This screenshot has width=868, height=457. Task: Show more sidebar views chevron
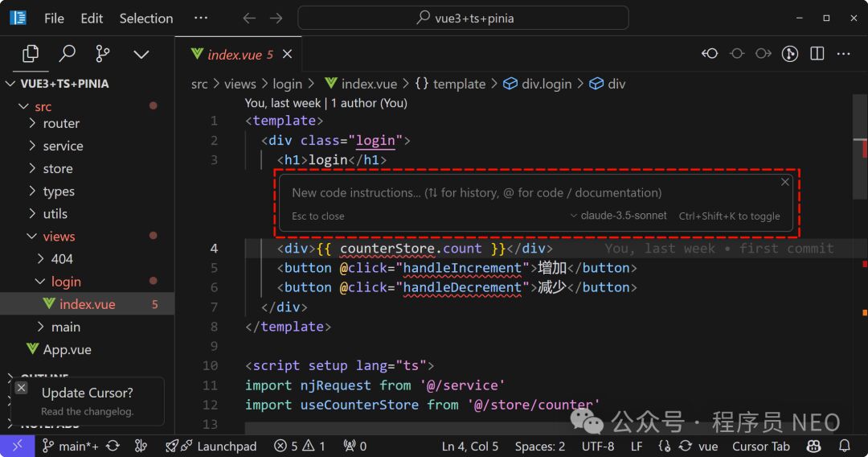[141, 54]
